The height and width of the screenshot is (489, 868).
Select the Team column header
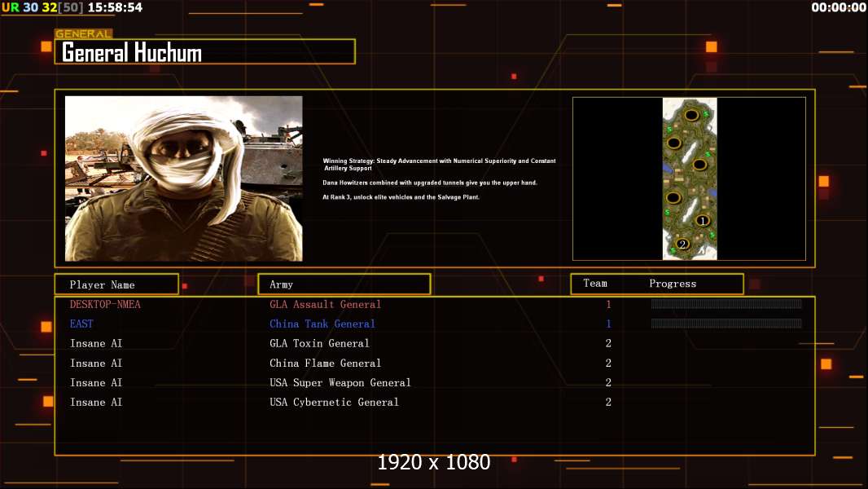point(595,284)
